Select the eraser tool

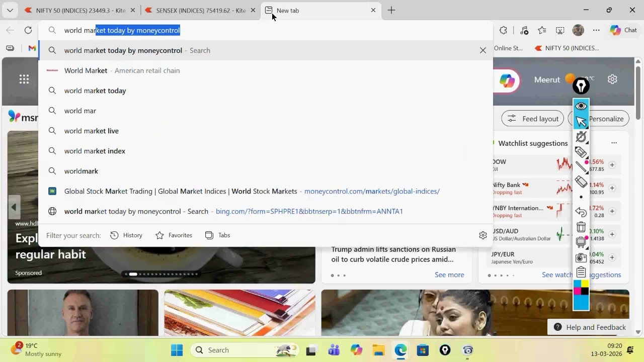click(x=581, y=182)
